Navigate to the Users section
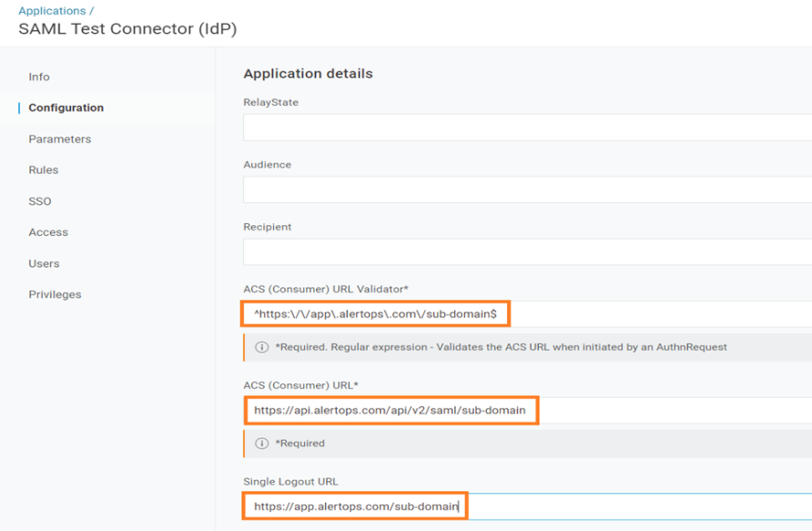The image size is (812, 531). coord(44,263)
